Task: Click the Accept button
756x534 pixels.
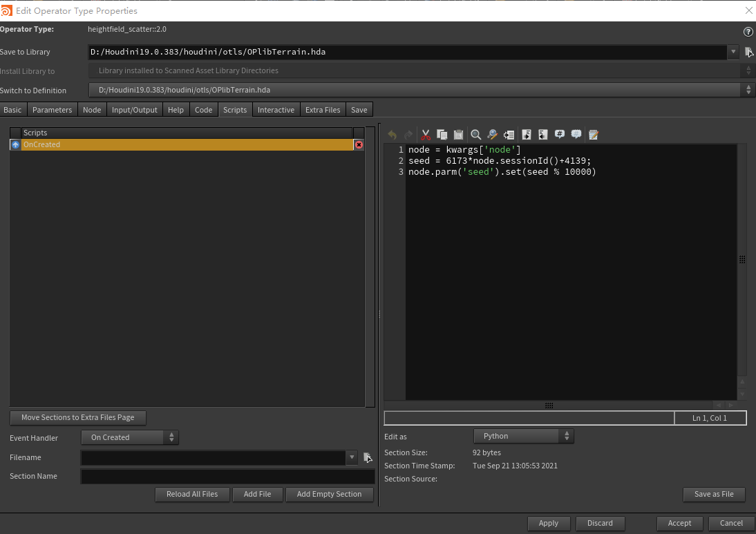Action: click(679, 523)
